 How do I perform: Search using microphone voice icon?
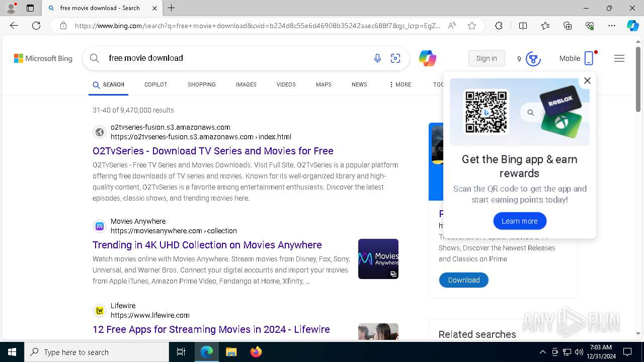click(377, 58)
